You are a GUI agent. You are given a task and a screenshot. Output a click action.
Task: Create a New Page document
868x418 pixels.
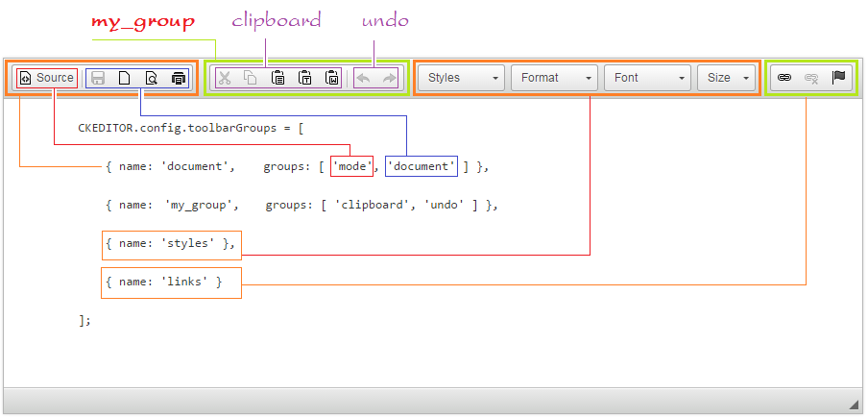[x=125, y=78]
